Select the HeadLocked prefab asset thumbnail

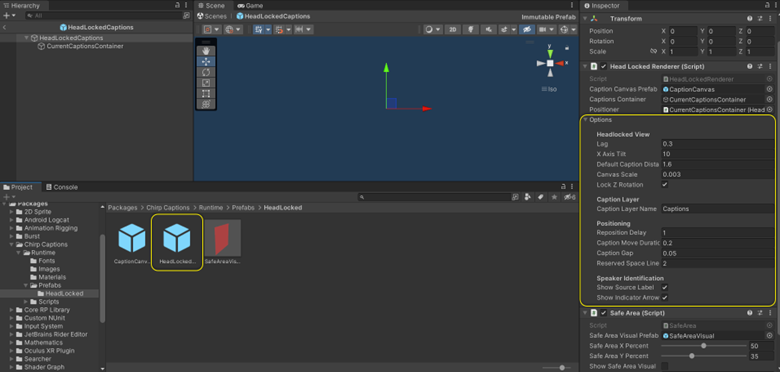click(177, 242)
